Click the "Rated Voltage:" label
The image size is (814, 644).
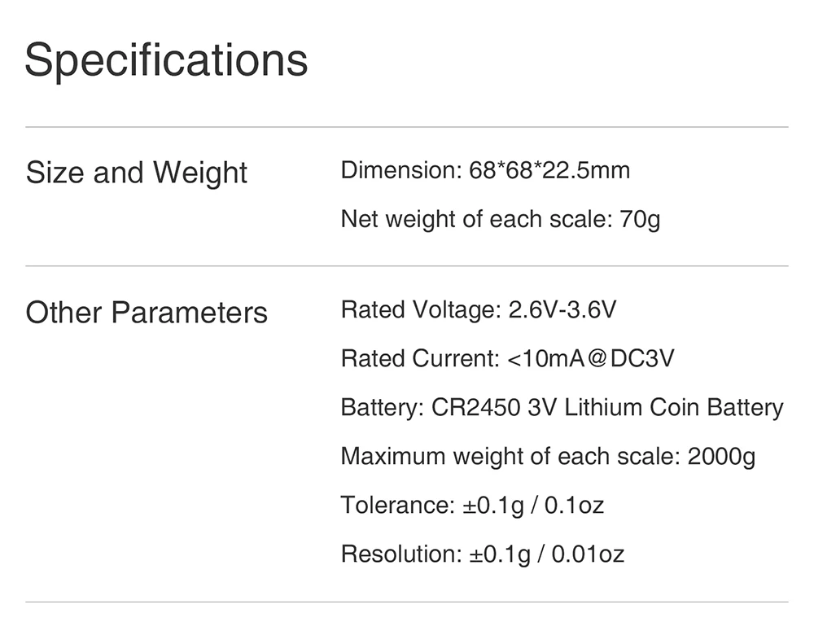point(419,310)
